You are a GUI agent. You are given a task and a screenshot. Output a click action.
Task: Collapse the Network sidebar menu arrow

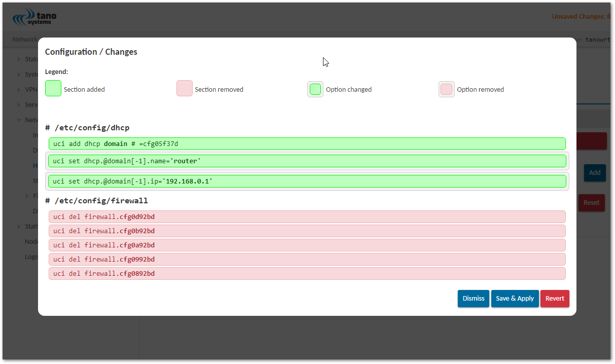(x=19, y=120)
